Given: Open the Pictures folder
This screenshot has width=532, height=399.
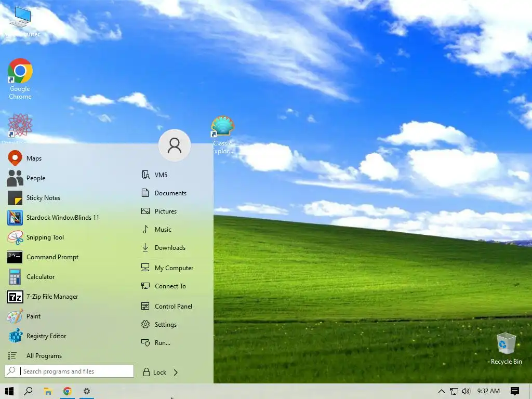Looking at the screenshot, I should (x=174, y=211).
